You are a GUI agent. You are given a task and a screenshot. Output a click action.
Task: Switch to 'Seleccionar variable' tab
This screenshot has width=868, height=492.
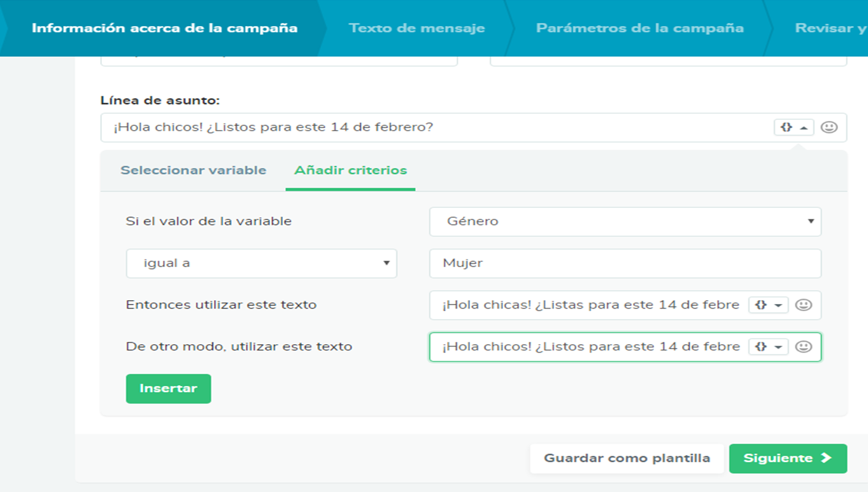193,170
